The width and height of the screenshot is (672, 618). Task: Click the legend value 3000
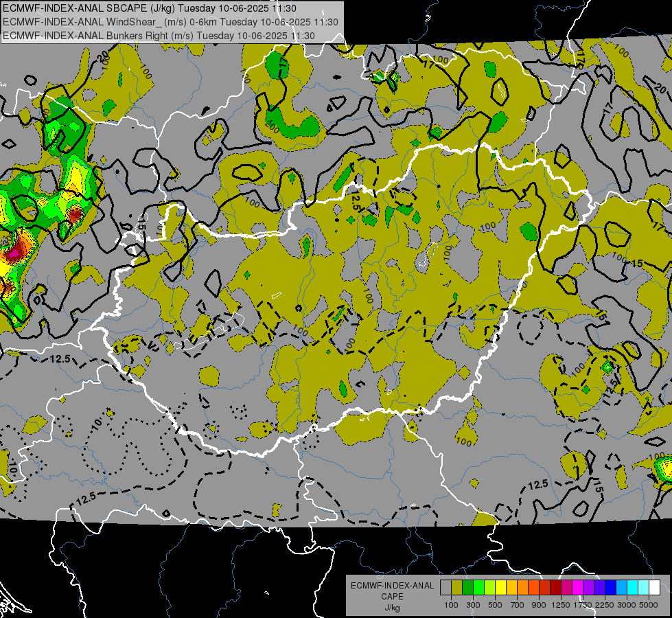(x=627, y=605)
